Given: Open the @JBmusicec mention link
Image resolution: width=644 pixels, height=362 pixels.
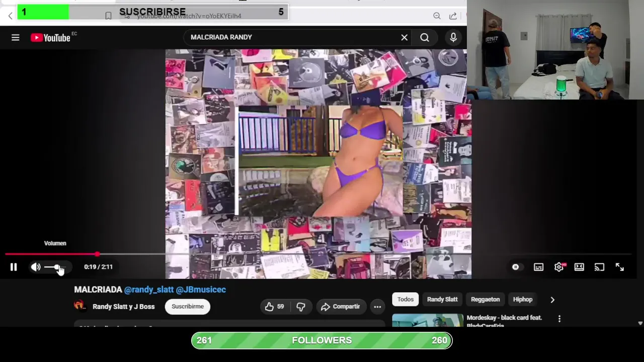Looking at the screenshot, I should (x=201, y=290).
